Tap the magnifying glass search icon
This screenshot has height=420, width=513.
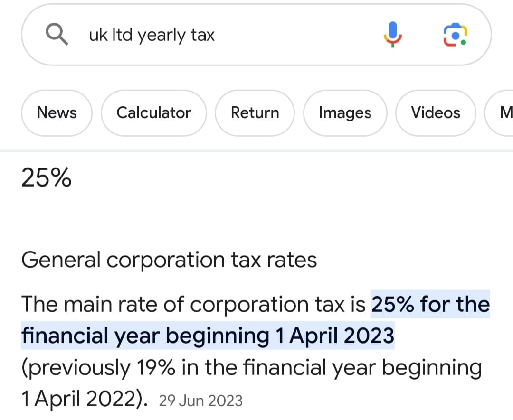tap(57, 35)
